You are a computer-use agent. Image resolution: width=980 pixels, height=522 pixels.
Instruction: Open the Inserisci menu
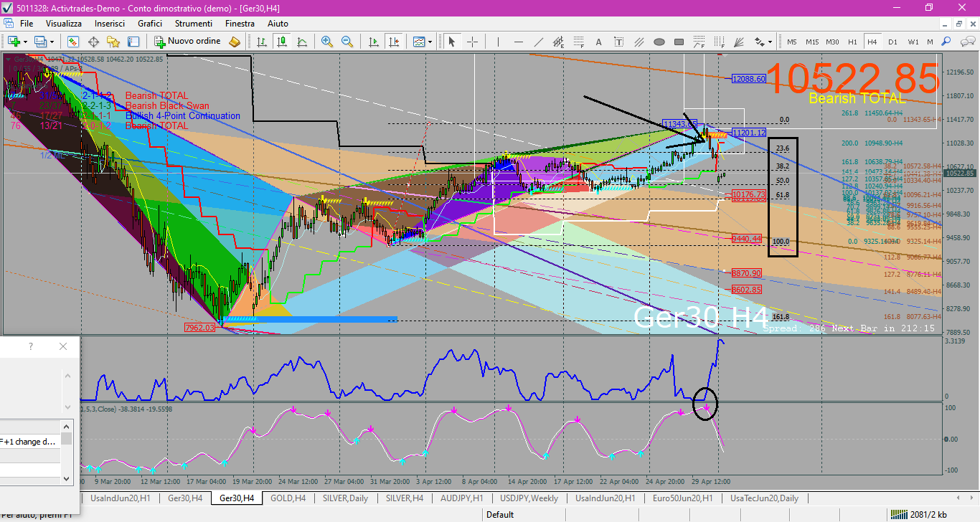[110, 24]
